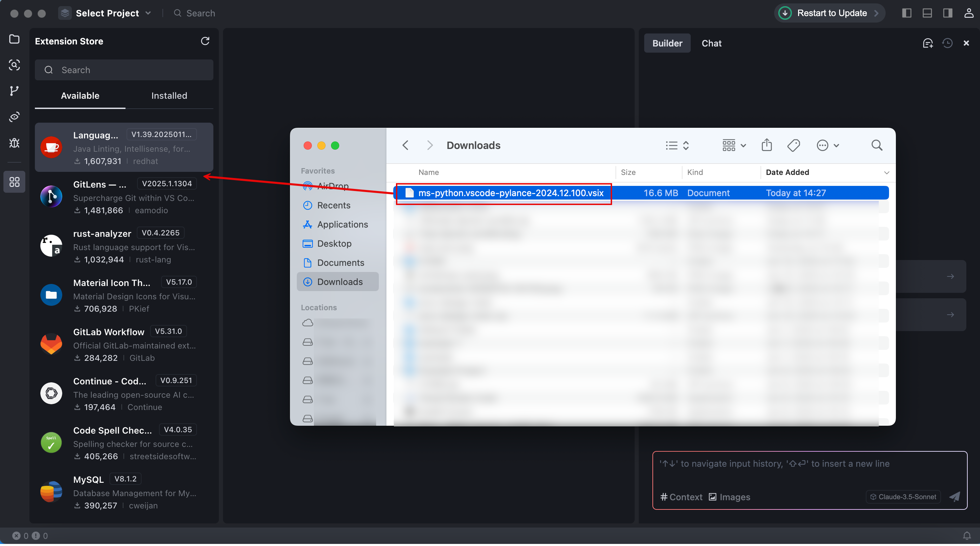Open the user account icon
The width and height of the screenshot is (980, 546).
tap(969, 13)
